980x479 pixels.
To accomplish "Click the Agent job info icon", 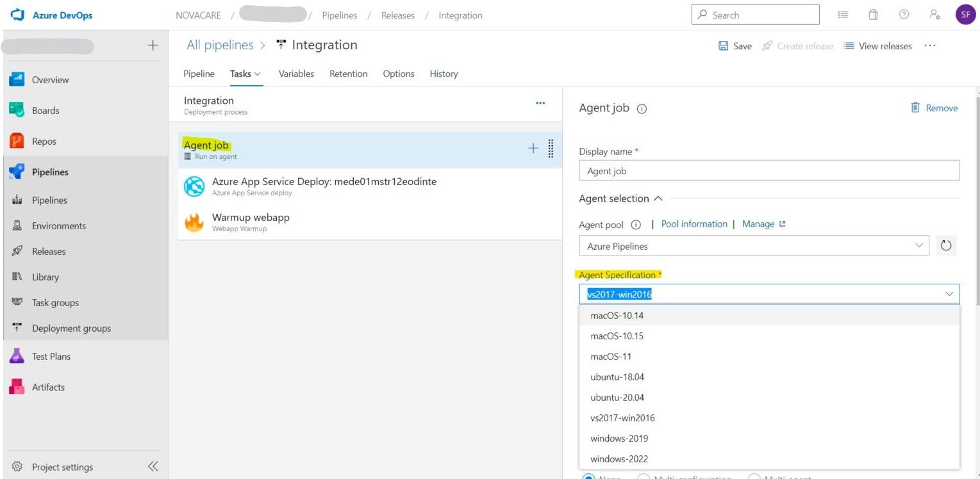I will pos(642,109).
